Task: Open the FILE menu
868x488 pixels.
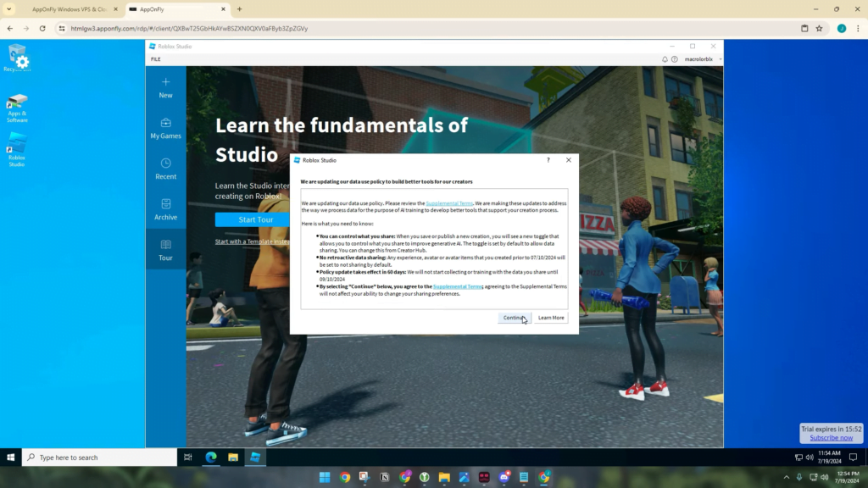Action: (x=156, y=59)
